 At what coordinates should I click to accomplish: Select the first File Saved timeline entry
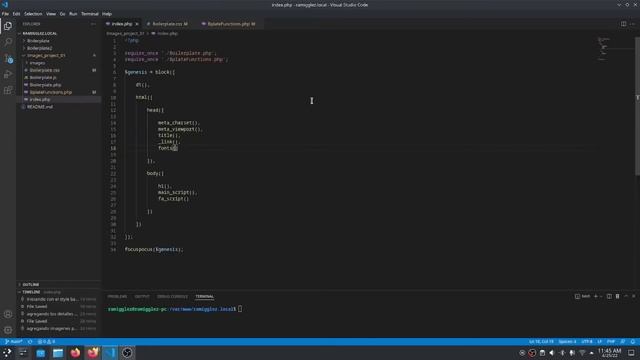click(x=59, y=307)
